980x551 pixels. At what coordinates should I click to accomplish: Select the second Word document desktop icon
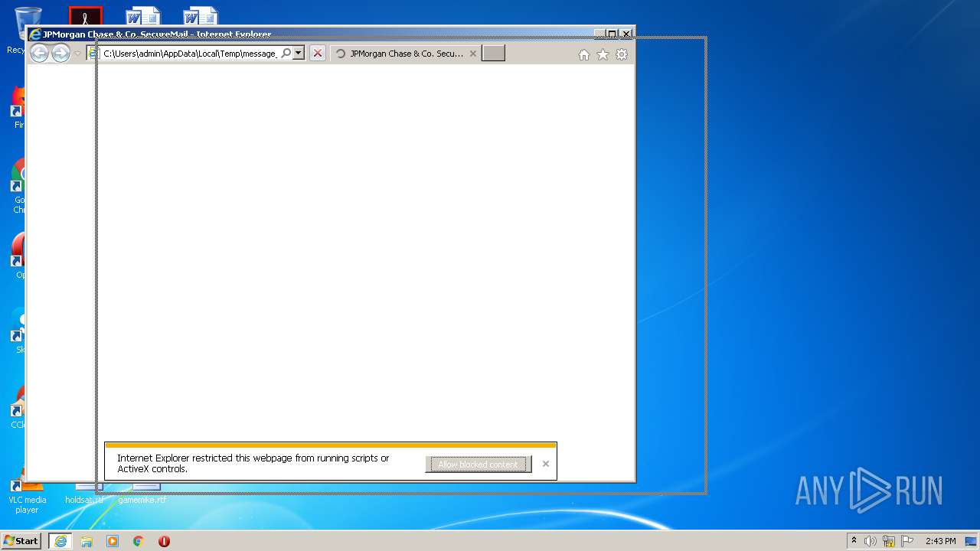pyautogui.click(x=200, y=16)
